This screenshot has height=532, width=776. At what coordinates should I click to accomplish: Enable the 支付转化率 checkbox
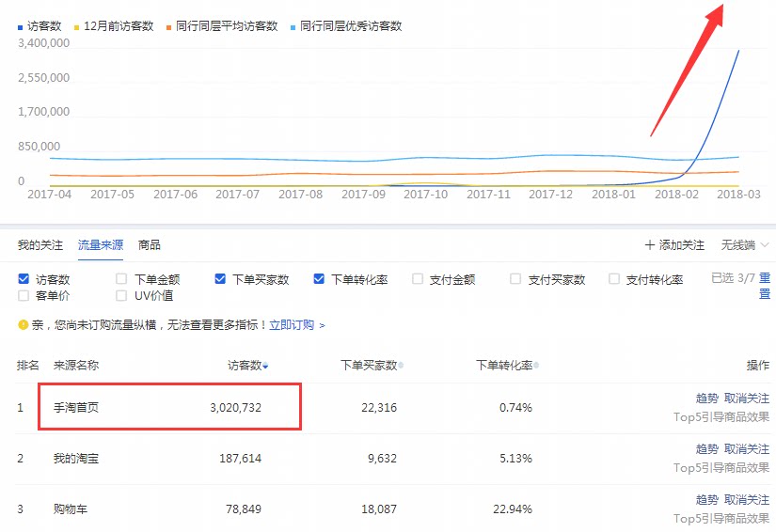coord(614,279)
